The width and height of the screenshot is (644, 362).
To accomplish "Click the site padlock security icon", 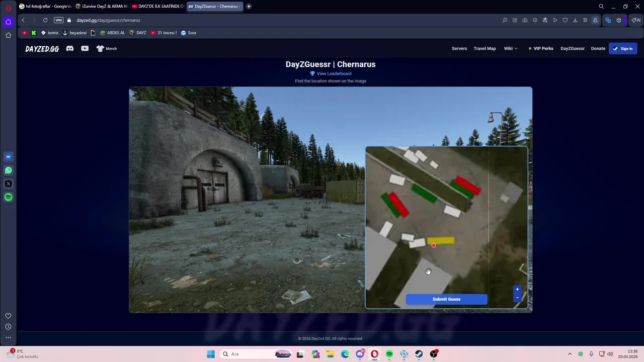I will click(69, 20).
